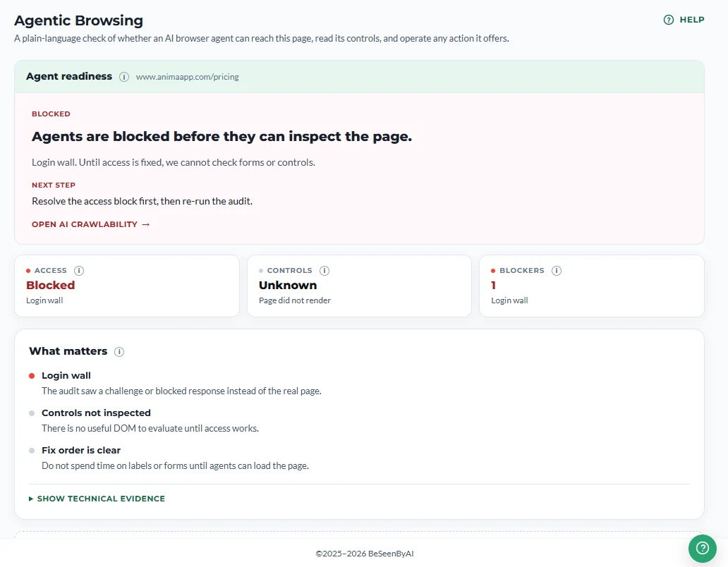Click the arrow after Open AI Crawlability
This screenshot has height=567, width=728.
coord(146,224)
